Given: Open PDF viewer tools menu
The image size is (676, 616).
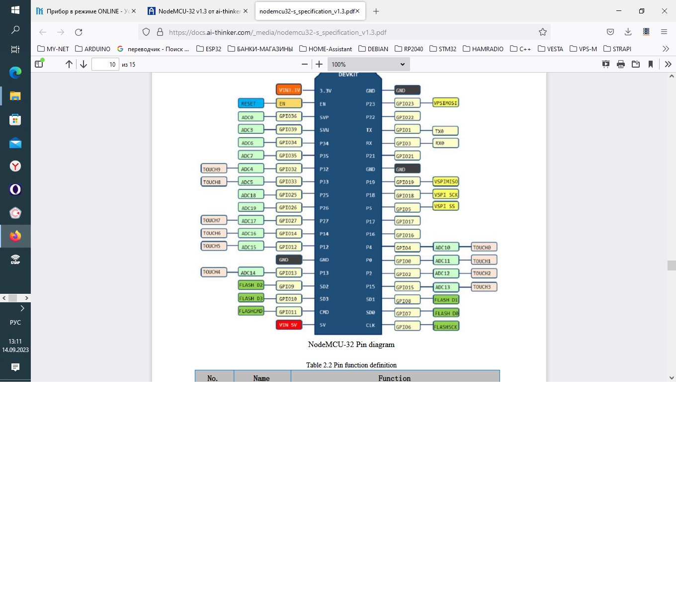Looking at the screenshot, I should [x=668, y=64].
